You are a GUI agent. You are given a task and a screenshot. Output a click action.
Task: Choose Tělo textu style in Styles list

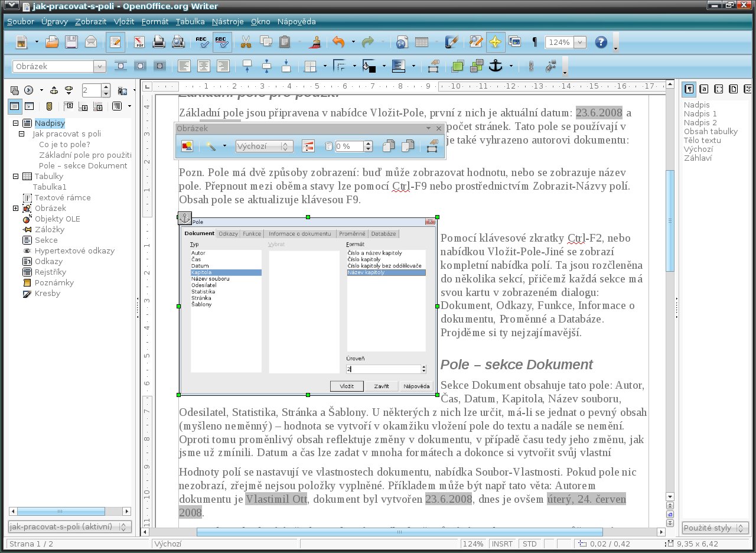point(702,140)
